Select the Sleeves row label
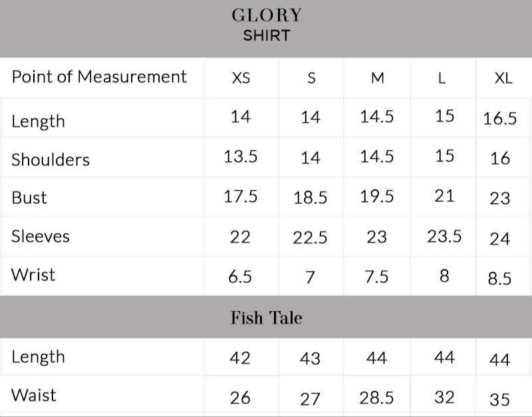This screenshot has width=532, height=417. [40, 236]
